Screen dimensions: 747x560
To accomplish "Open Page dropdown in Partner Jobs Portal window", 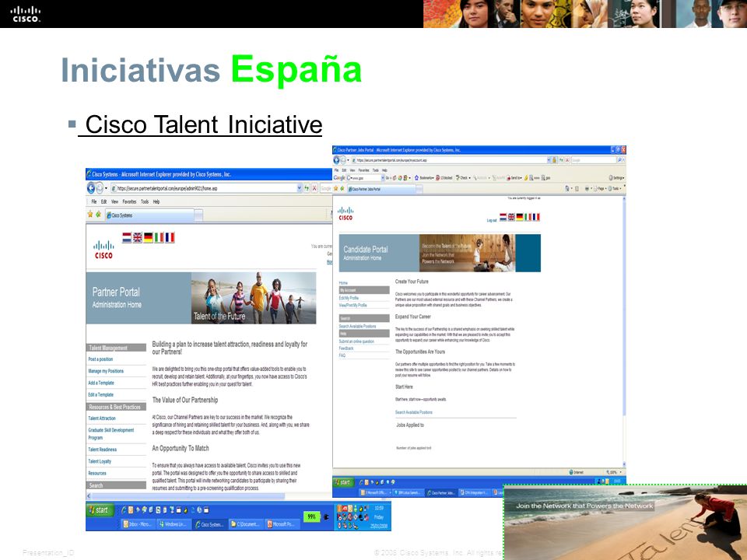I will (600, 188).
